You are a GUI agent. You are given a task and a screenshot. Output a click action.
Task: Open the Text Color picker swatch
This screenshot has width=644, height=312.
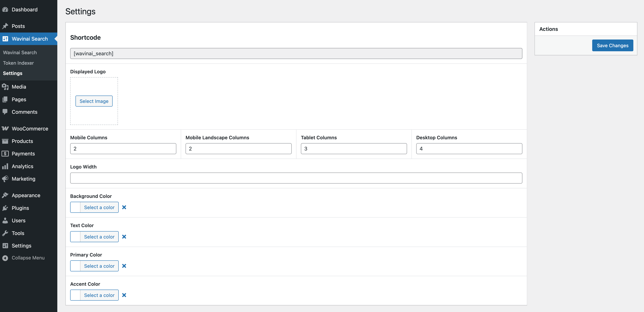point(75,236)
